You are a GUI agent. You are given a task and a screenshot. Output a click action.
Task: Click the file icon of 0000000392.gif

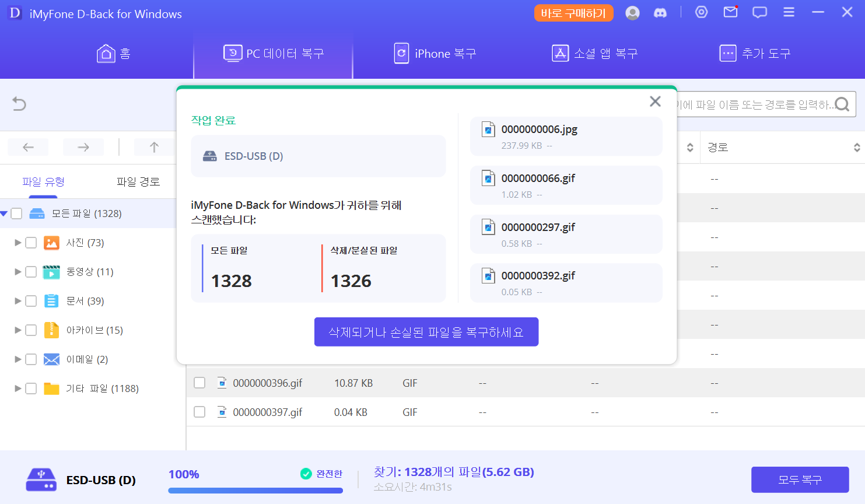(x=488, y=276)
